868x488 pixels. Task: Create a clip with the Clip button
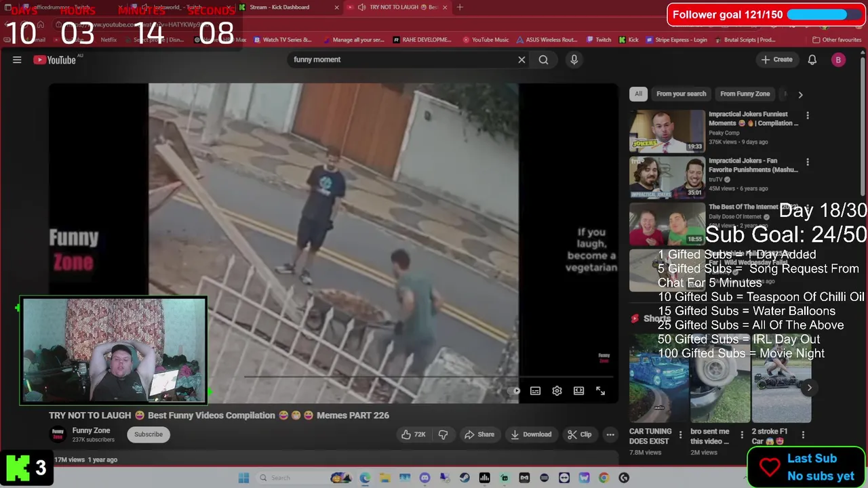[580, 434]
